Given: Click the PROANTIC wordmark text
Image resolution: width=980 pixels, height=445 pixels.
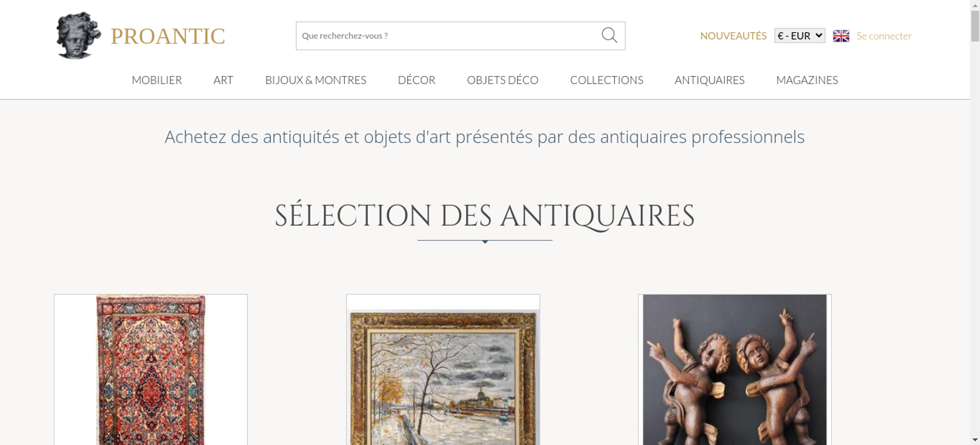Looking at the screenshot, I should pos(168,36).
